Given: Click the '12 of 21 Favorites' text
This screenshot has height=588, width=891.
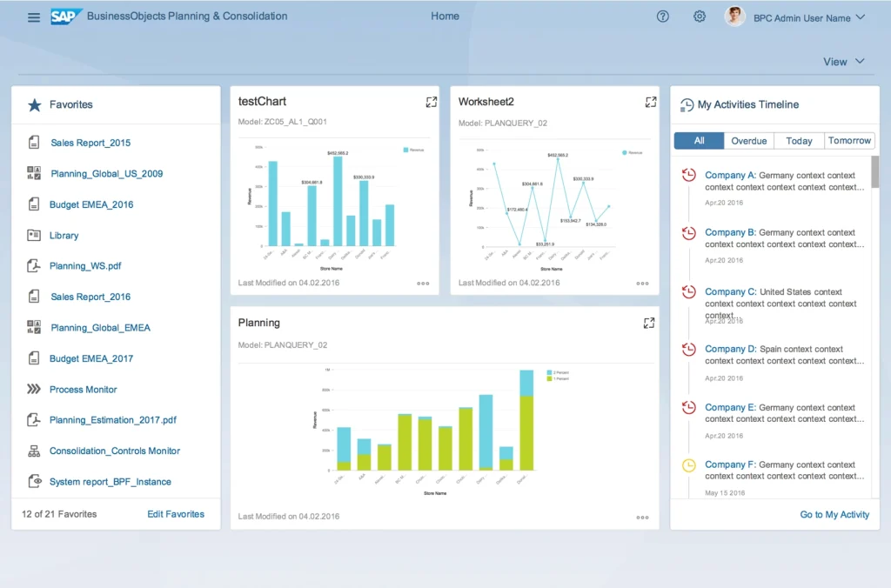Looking at the screenshot, I should 59,513.
